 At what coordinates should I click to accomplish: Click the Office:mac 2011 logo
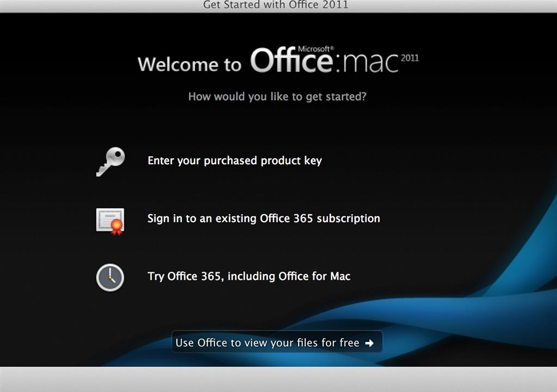click(x=335, y=60)
